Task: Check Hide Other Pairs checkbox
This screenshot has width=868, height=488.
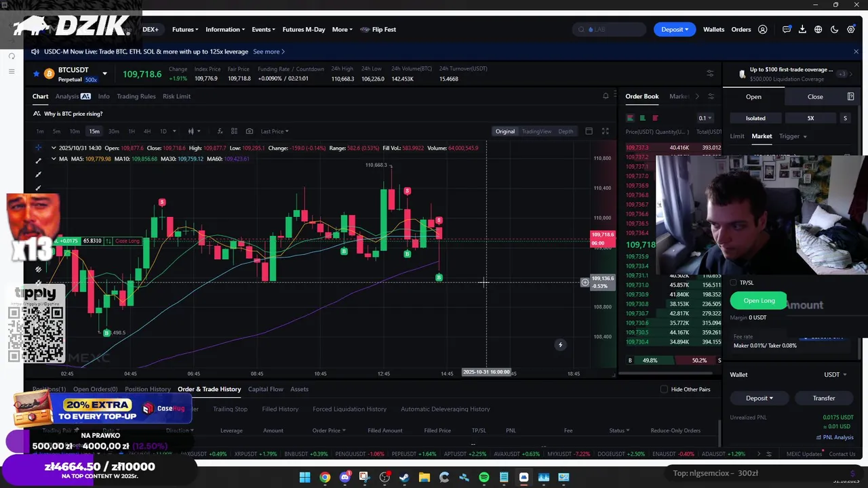Action: [x=664, y=390]
